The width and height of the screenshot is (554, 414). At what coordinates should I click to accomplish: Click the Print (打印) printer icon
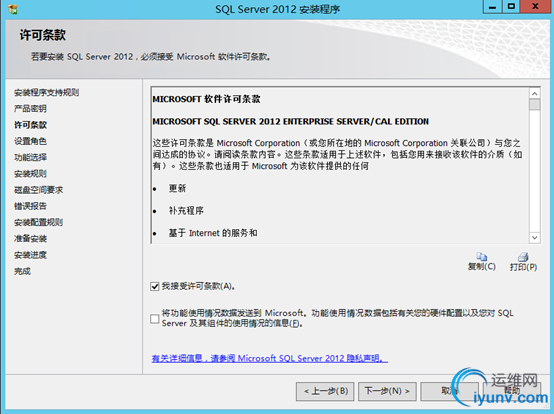coord(523,257)
